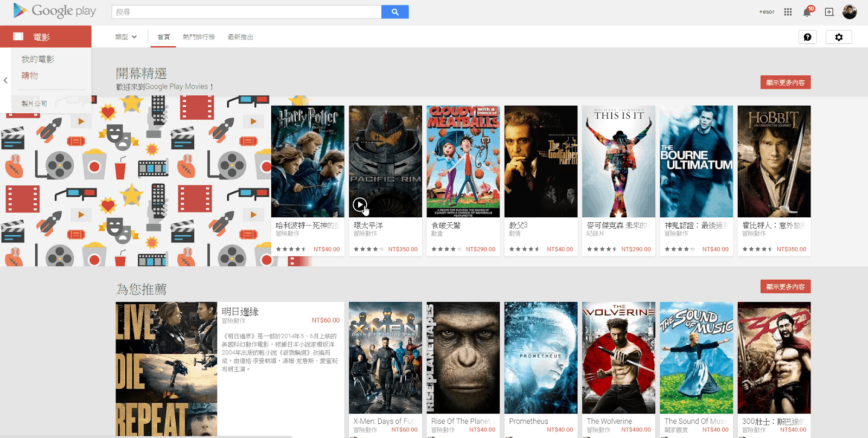This screenshot has height=438, width=868.
Task: Select the 首頁 tab
Action: coord(163,37)
